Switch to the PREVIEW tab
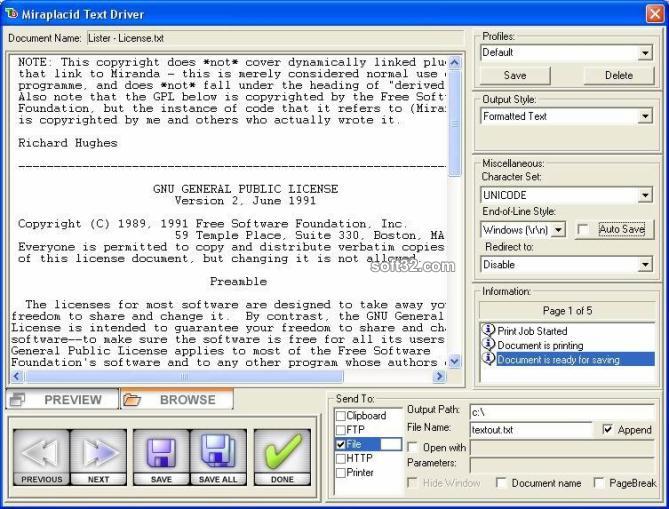This screenshot has height=509, width=669. [x=62, y=399]
